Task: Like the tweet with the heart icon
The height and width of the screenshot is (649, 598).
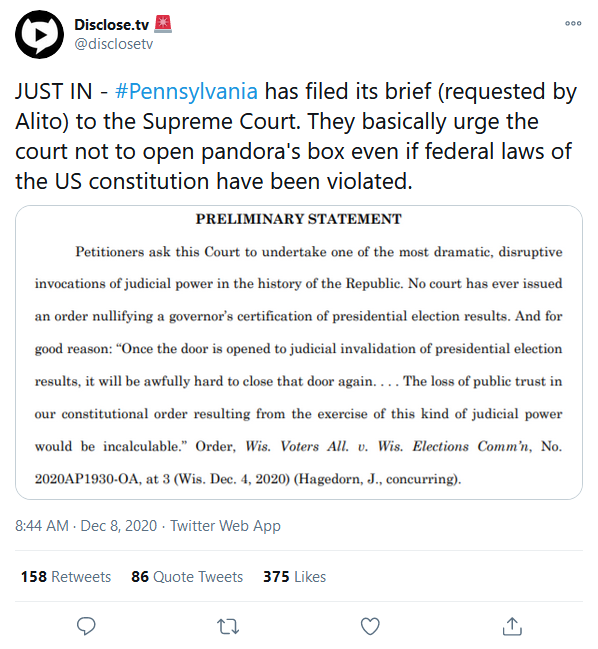Action: pos(370,626)
